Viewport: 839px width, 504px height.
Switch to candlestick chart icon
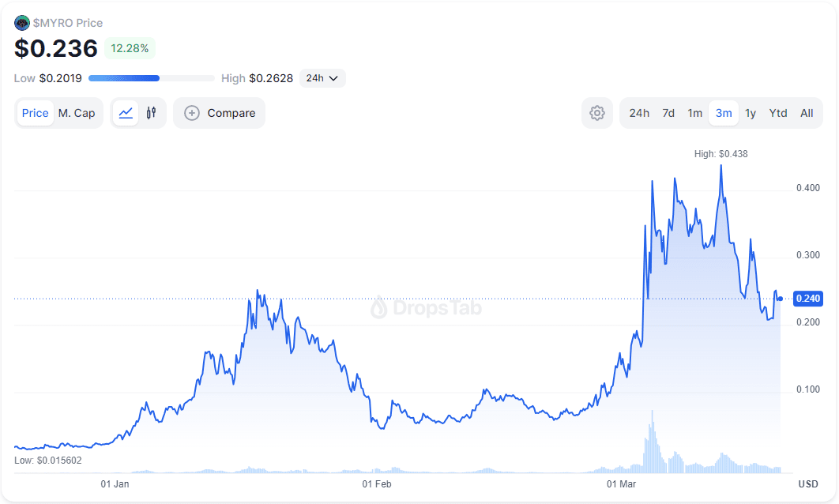[x=152, y=113]
